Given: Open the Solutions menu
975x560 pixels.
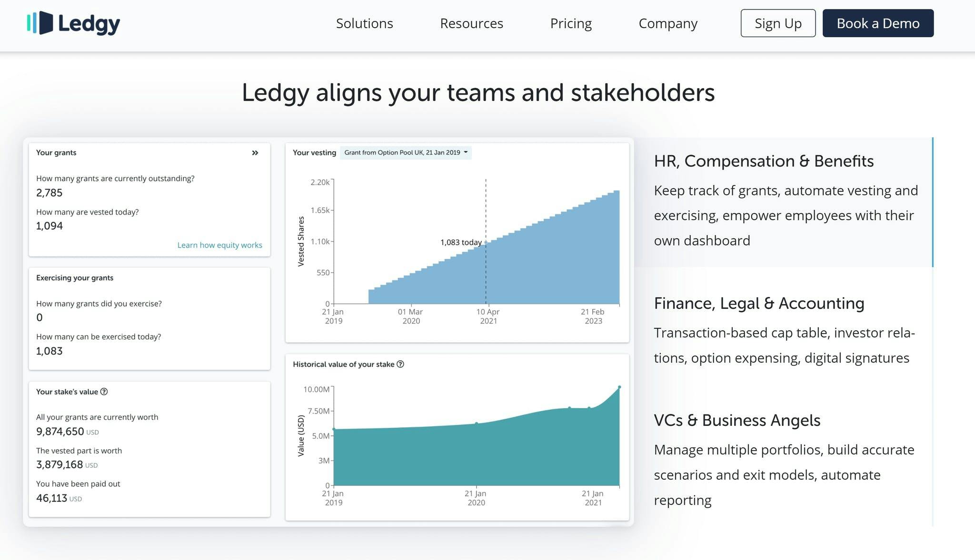Looking at the screenshot, I should 364,23.
